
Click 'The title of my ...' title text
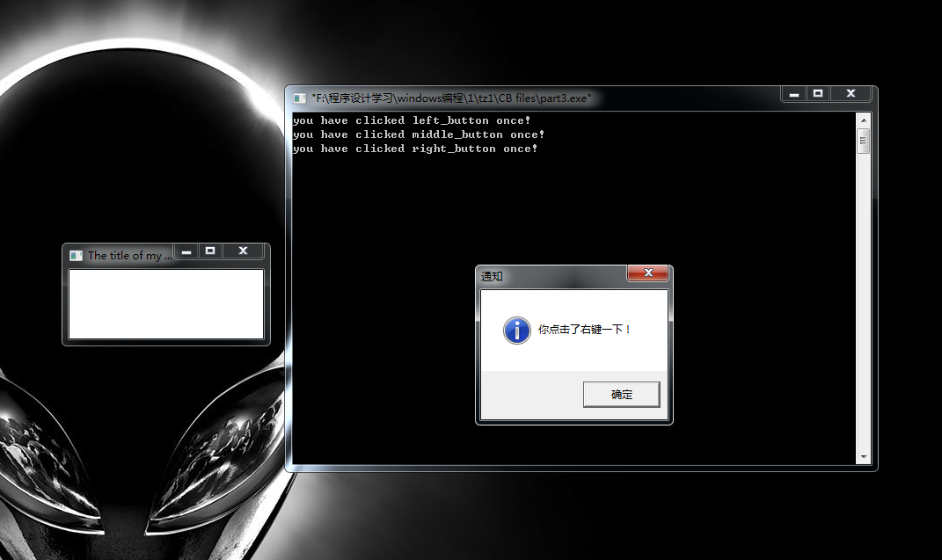pyautogui.click(x=129, y=256)
